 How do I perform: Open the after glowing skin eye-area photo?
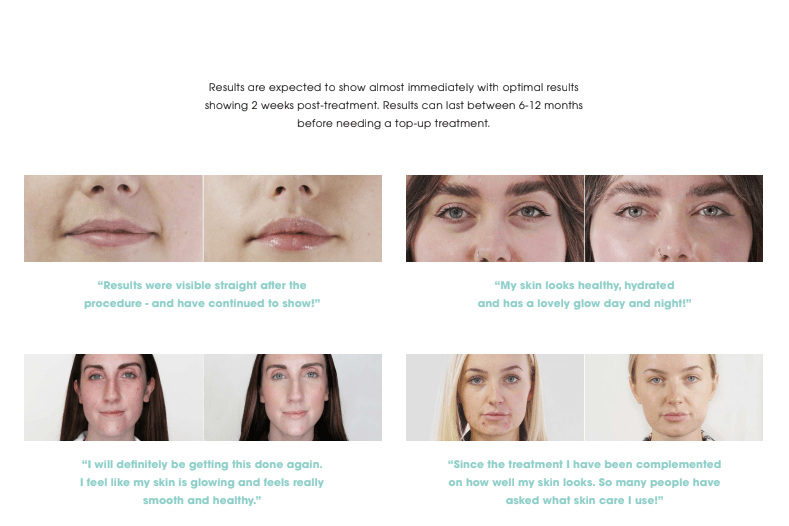pyautogui.click(x=674, y=218)
